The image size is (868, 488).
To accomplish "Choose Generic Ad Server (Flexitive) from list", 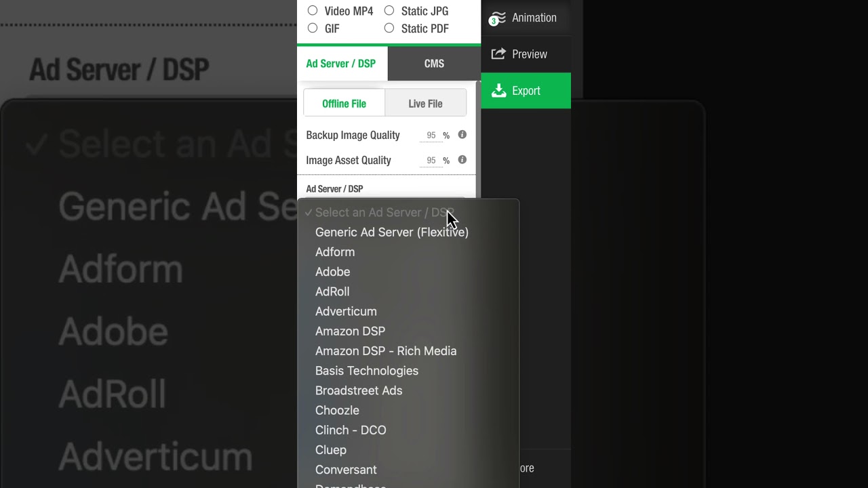I will click(x=408, y=232).
